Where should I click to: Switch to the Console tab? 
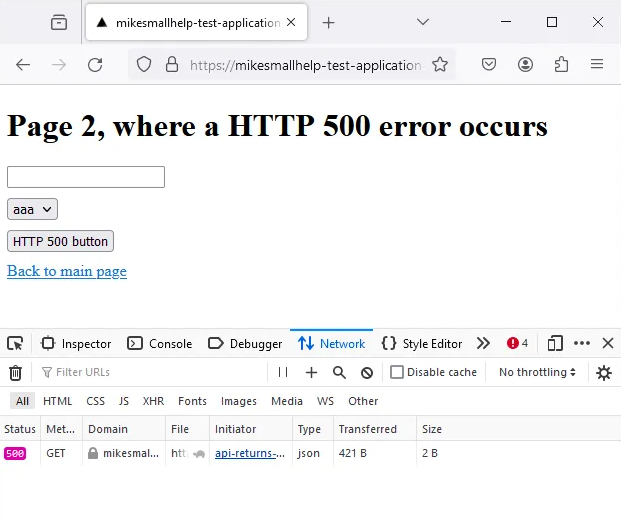160,343
